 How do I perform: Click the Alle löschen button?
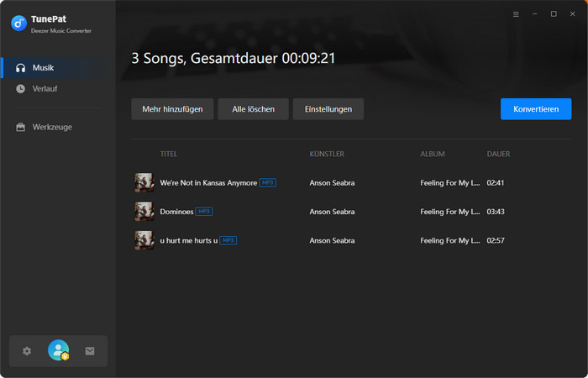[253, 109]
